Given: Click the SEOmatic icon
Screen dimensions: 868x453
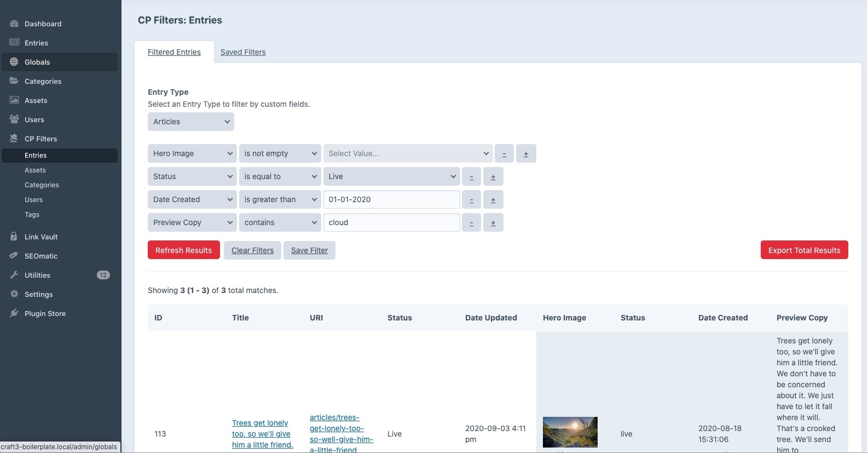Looking at the screenshot, I should [x=14, y=256].
